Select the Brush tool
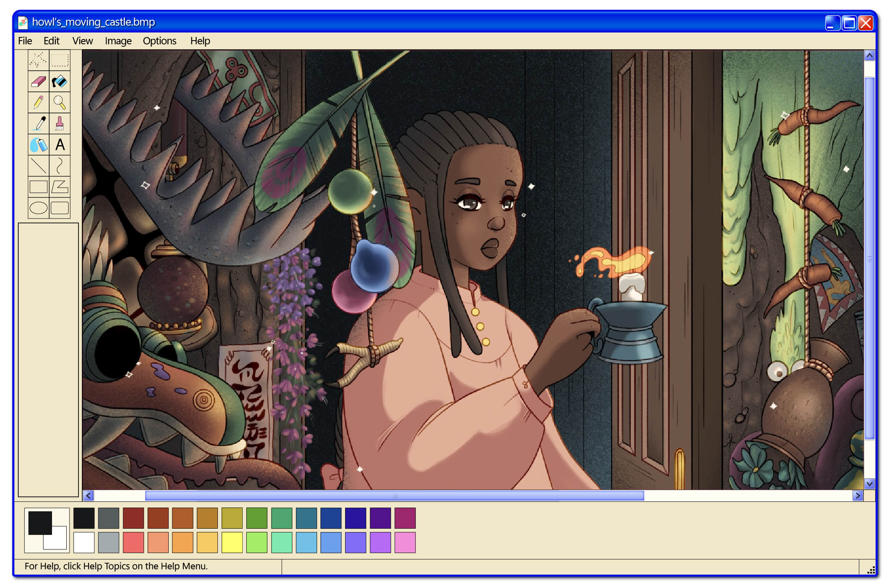Screen dimensions: 891x588 tap(60, 124)
